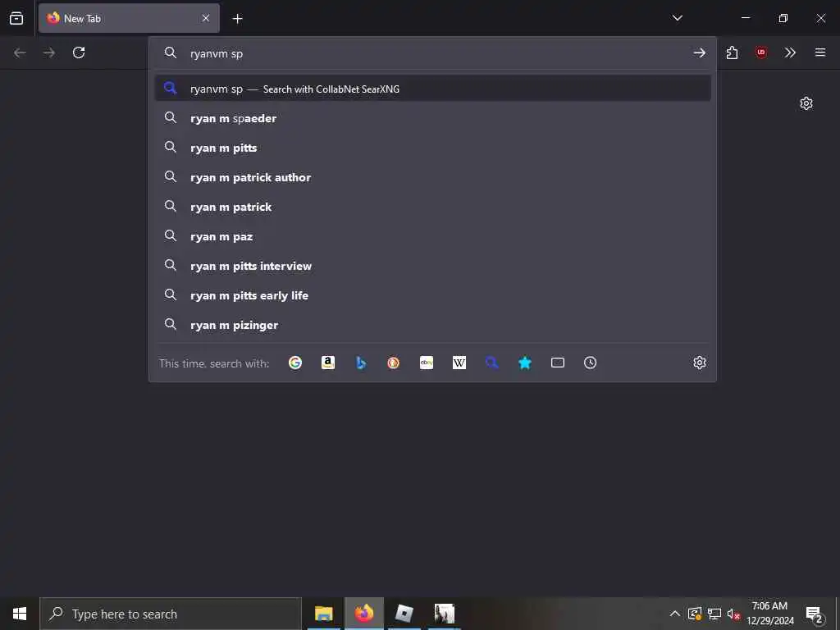Open volume control in system tray

click(x=733, y=614)
